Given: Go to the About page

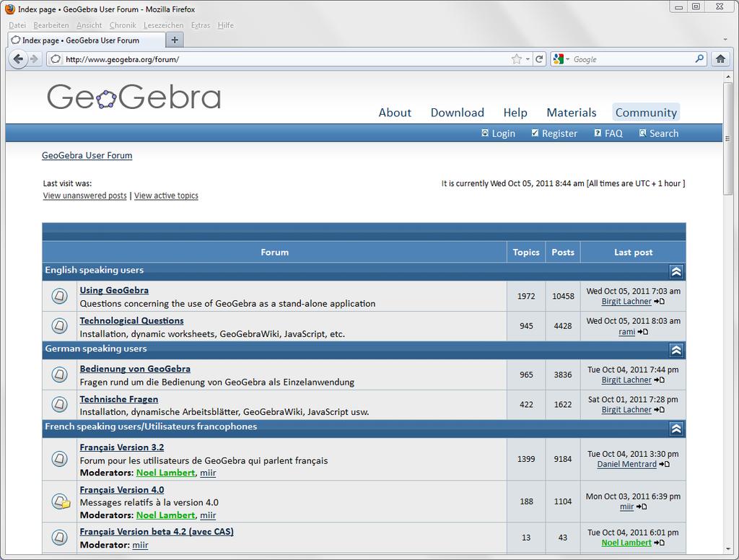Looking at the screenshot, I should [395, 112].
